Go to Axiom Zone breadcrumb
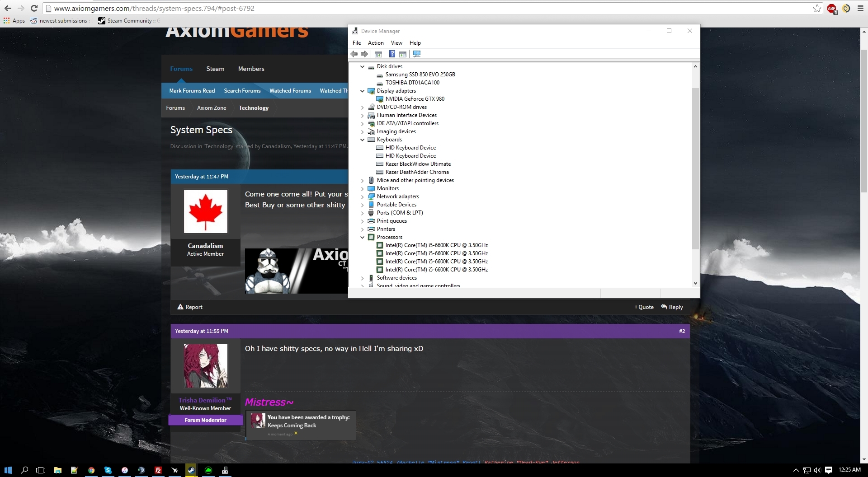Viewport: 868px width, 477px height. click(212, 108)
